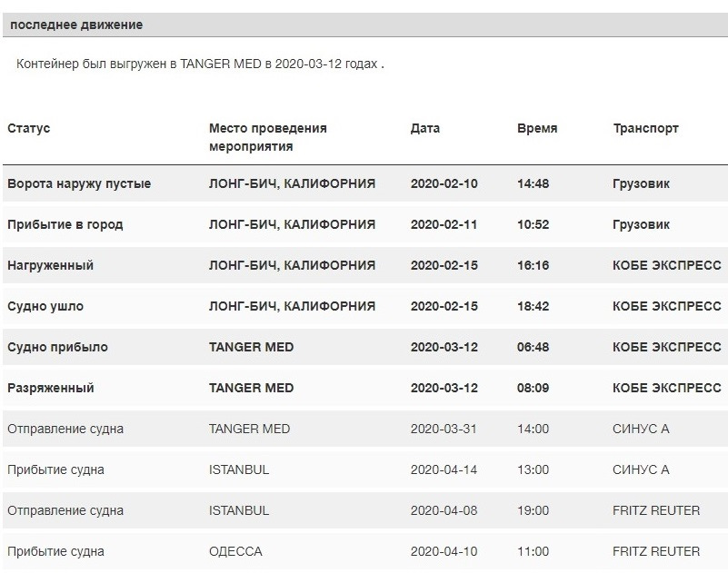Click the date 2020-04-14
Image resolution: width=728 pixels, height=573 pixels.
[x=444, y=469]
